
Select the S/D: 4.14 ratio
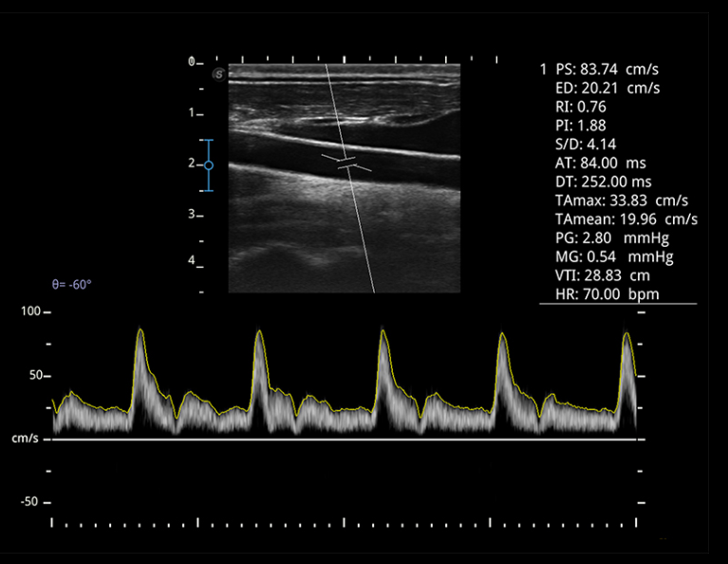[586, 144]
